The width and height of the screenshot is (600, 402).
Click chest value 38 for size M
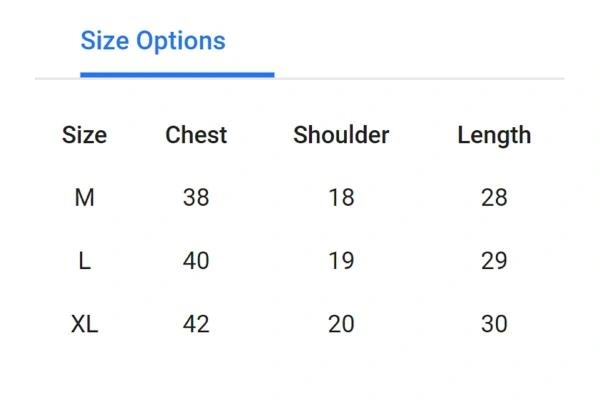coord(196,198)
